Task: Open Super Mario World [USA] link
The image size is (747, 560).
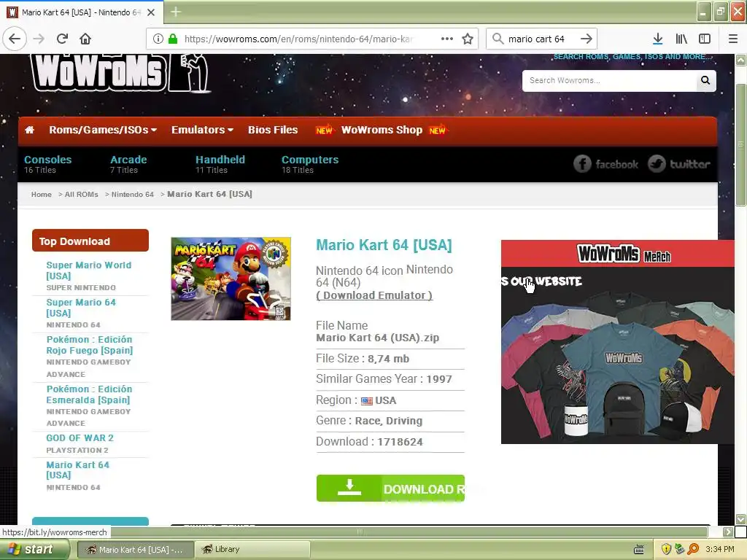Action: pos(88,271)
